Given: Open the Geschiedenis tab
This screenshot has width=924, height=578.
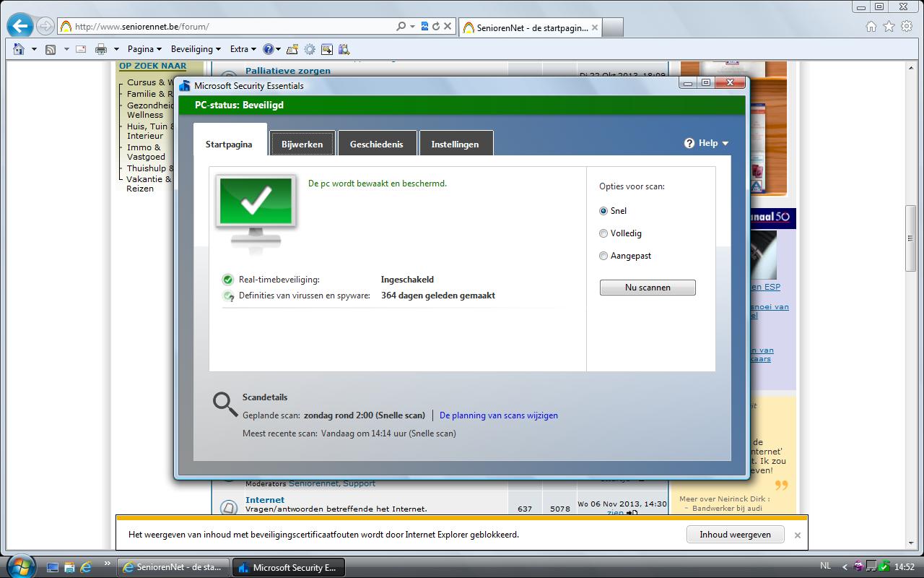Looking at the screenshot, I should tap(377, 144).
